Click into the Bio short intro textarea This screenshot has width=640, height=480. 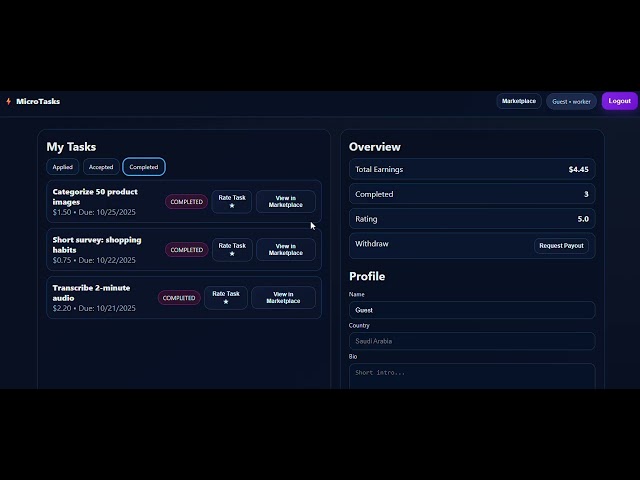[x=472, y=376]
